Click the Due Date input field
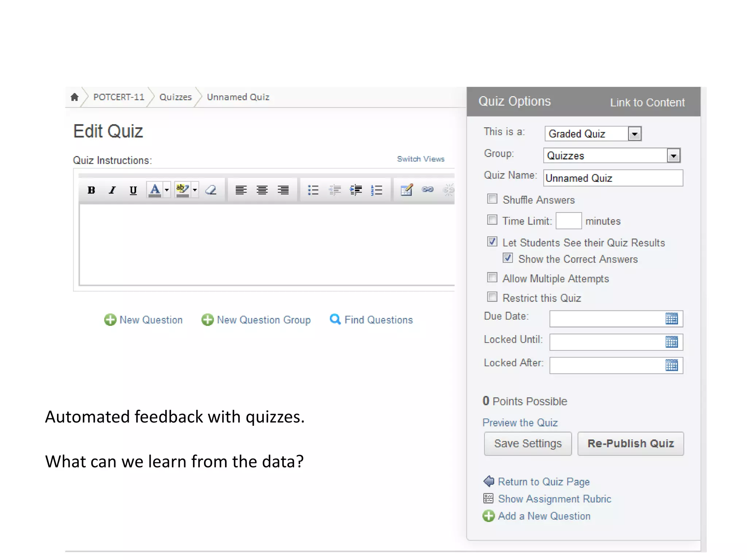The width and height of the screenshot is (747, 560). click(x=616, y=319)
